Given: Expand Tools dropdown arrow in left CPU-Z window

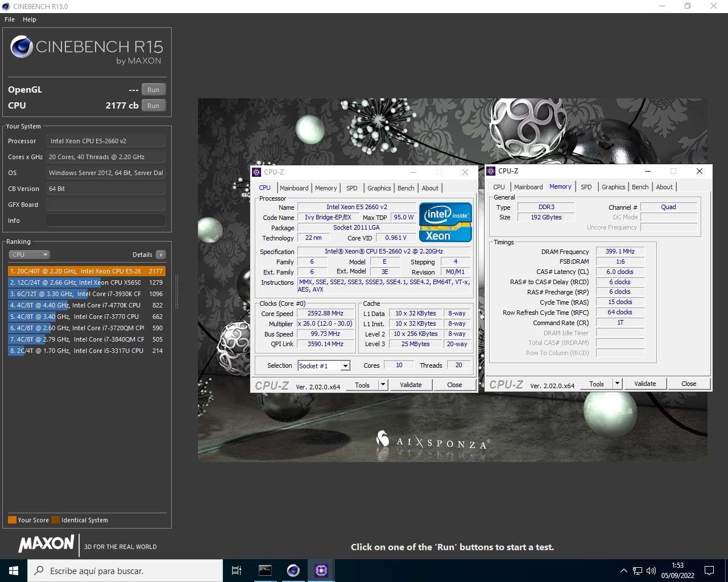Looking at the screenshot, I should 383,385.
